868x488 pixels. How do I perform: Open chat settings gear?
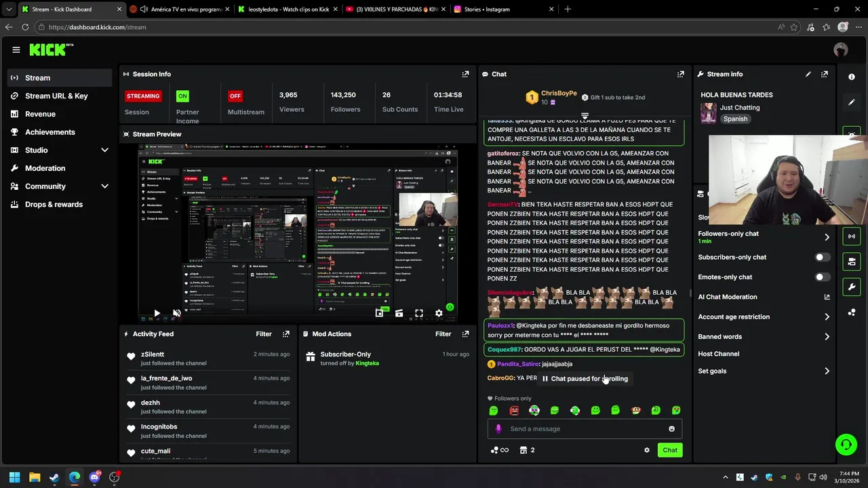[646, 450]
